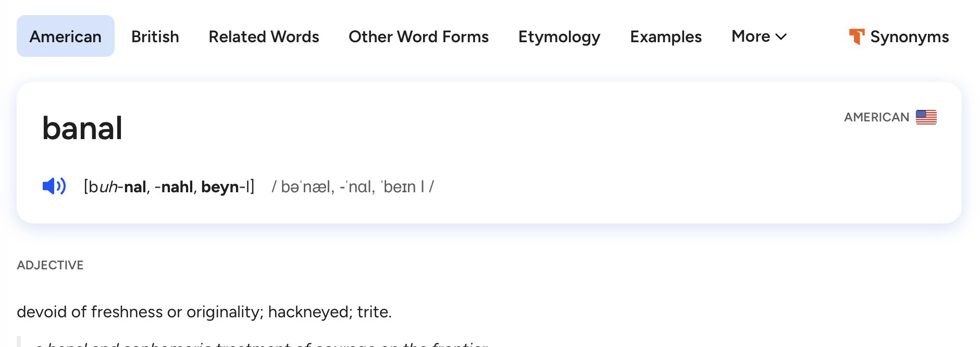Expand the More menu

point(758,36)
